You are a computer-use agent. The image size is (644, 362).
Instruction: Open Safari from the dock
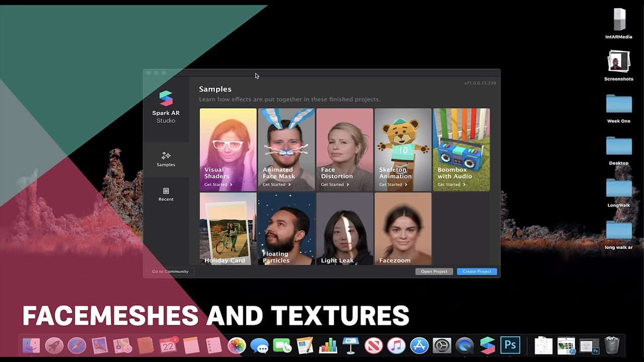[x=76, y=345]
